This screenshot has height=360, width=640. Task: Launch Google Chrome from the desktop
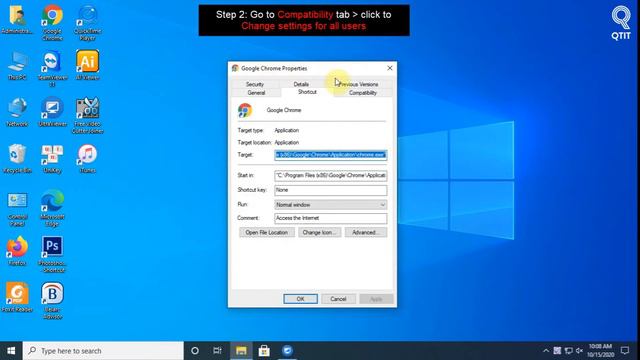pyautogui.click(x=52, y=22)
